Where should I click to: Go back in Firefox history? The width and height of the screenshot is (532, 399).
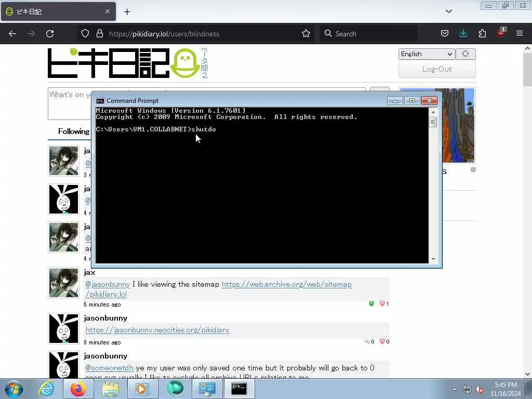[12, 34]
